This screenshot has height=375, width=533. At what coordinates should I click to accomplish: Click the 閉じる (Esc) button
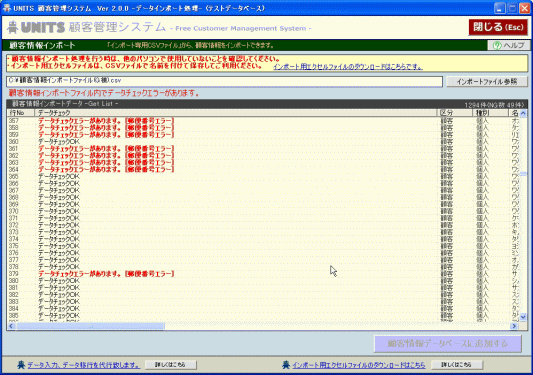[498, 27]
